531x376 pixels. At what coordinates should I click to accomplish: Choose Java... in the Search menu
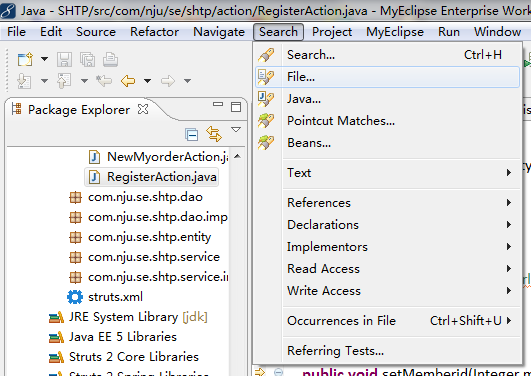click(387, 99)
